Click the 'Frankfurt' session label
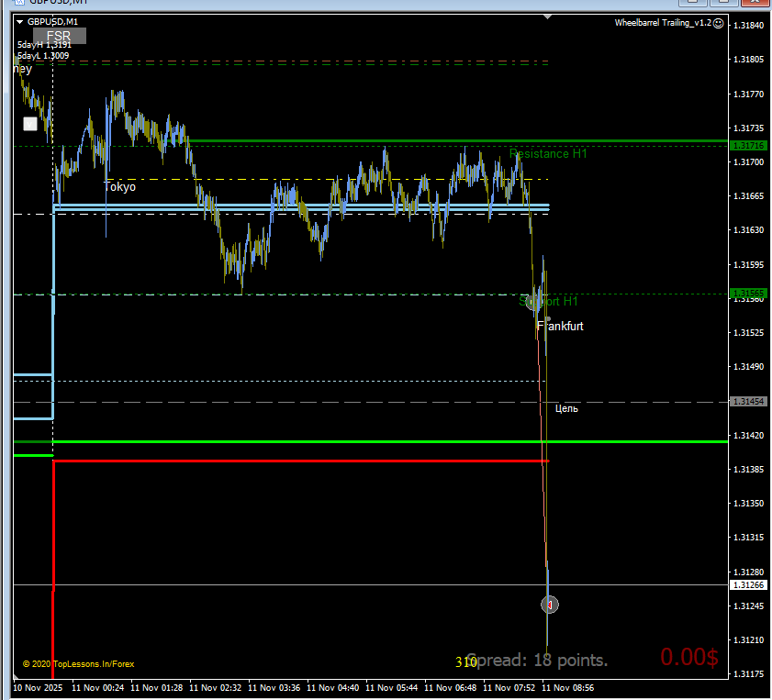772x700 pixels. pyautogui.click(x=560, y=326)
